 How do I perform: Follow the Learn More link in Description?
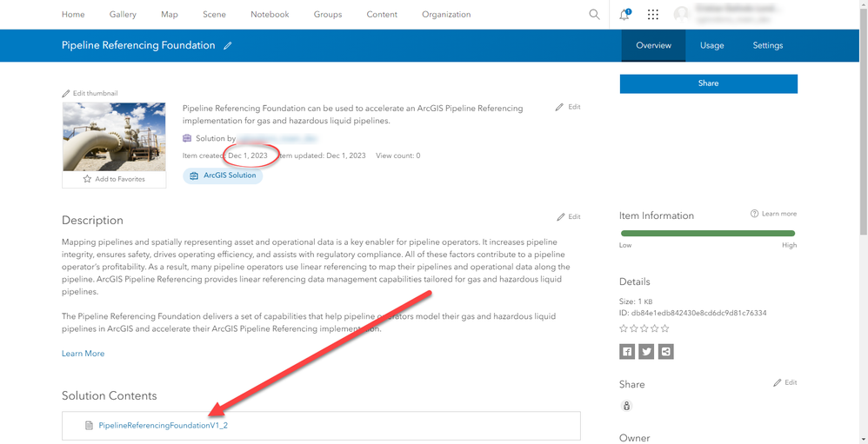(83, 354)
